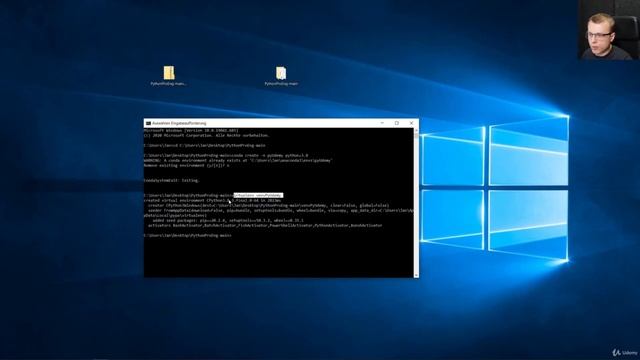Screen dimensions: 640x360
Task: Click the highlighted virtualenv command text
Action: [258, 196]
